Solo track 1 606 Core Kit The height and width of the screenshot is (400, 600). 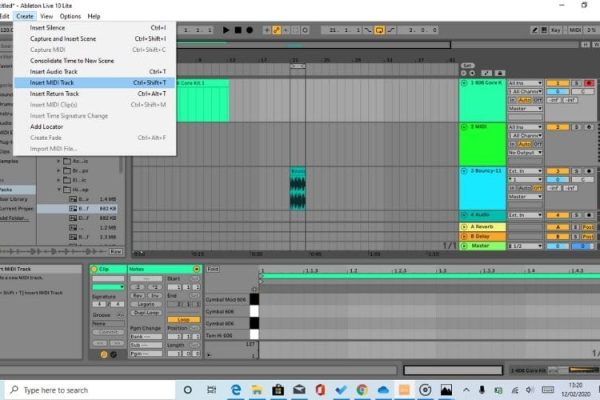coord(576,83)
